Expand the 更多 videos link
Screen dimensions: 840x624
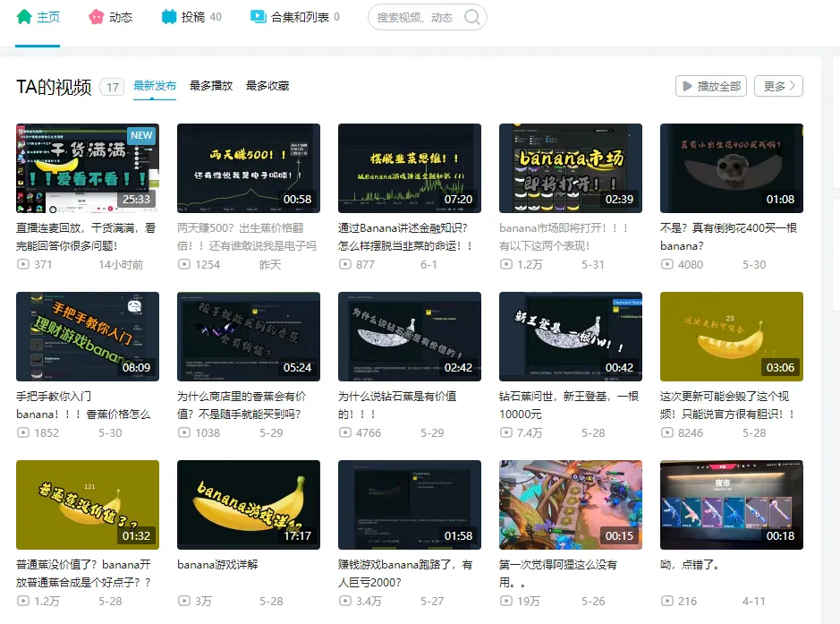coord(778,86)
